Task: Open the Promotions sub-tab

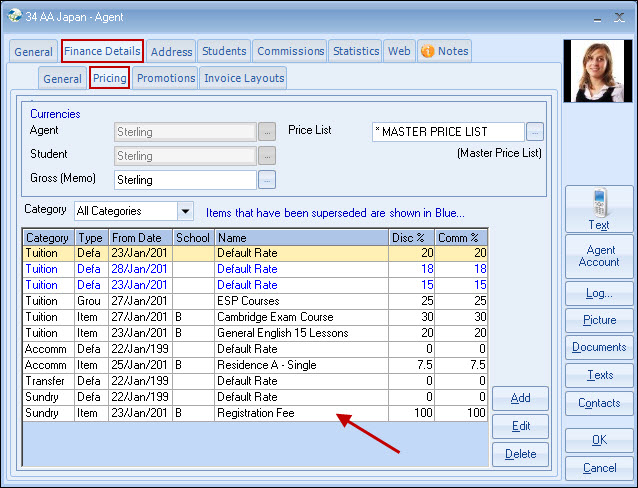Action: (165, 78)
